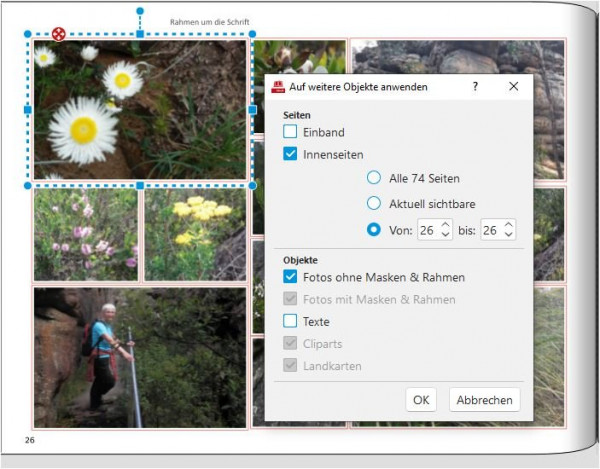Click the red app icon in dialog title
Viewport: 600px width, 469px height.
coord(278,87)
